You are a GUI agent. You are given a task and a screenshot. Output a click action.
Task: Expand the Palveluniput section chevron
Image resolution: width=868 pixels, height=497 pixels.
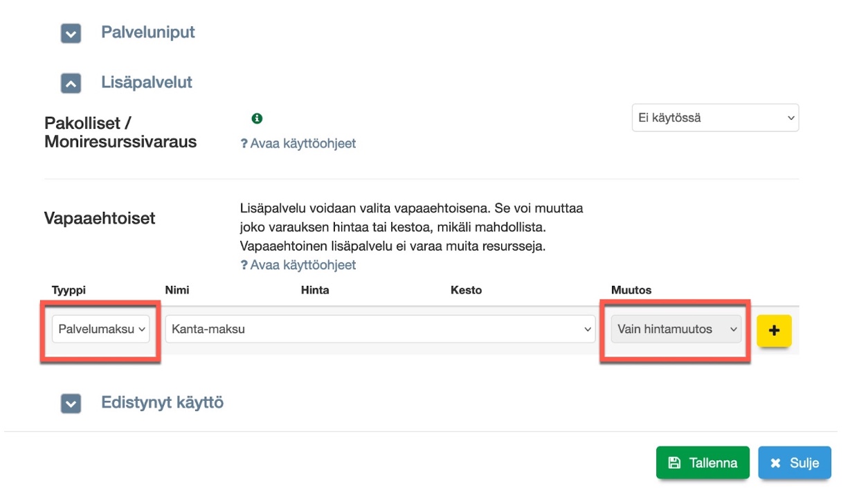tap(71, 33)
